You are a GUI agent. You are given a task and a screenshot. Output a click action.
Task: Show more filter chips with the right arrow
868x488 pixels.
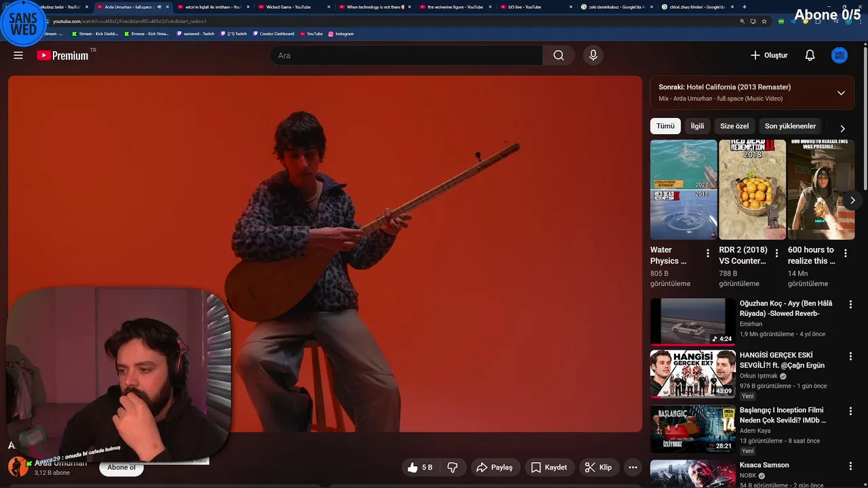point(842,128)
